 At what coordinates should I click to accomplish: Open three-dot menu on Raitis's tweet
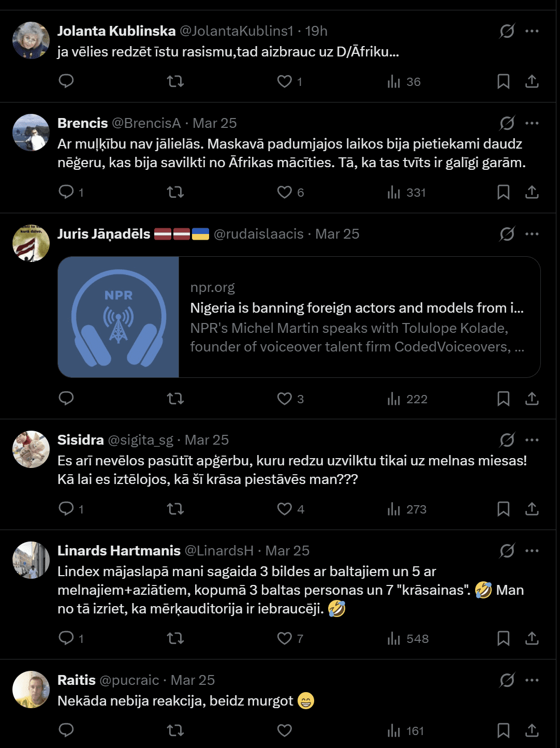pyautogui.click(x=532, y=680)
